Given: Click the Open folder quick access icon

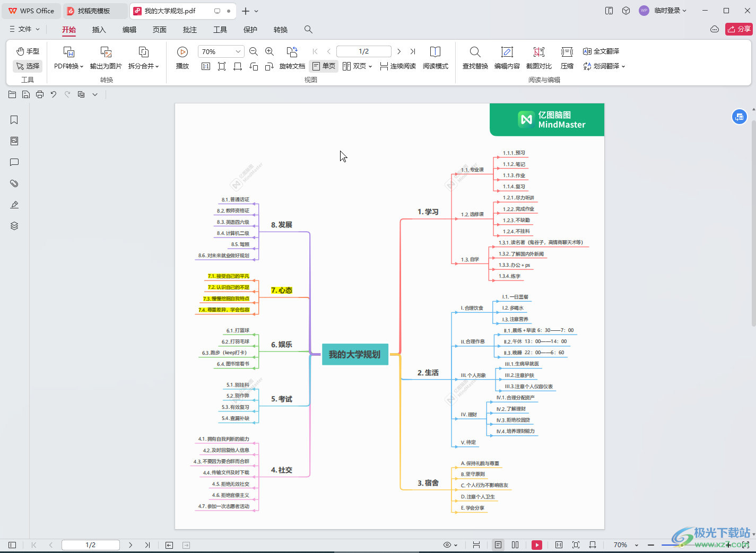Looking at the screenshot, I should [12, 94].
